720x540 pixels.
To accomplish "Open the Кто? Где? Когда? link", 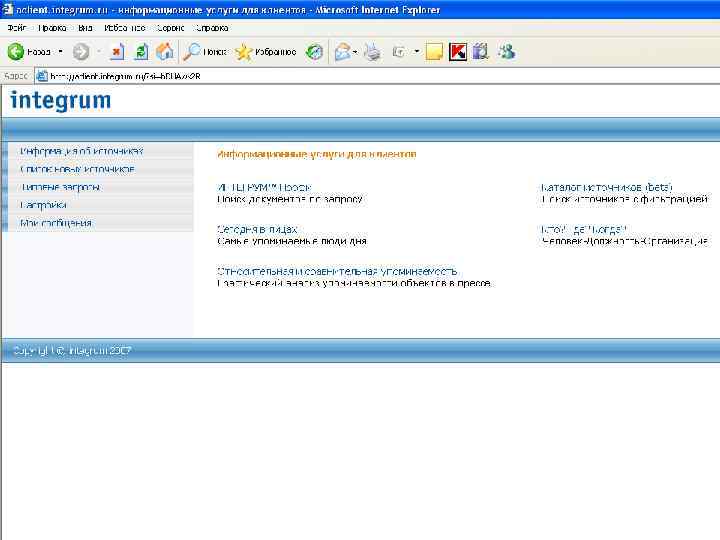I will click(x=584, y=229).
